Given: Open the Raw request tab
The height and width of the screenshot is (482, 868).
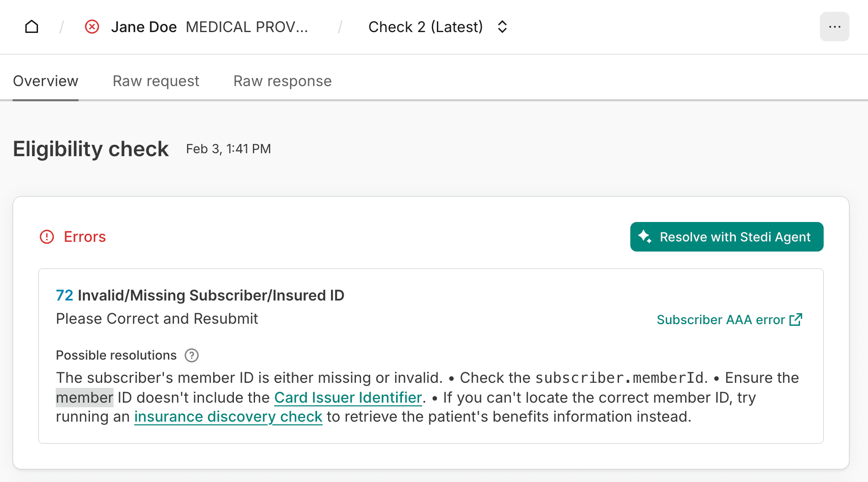Looking at the screenshot, I should 156,81.
